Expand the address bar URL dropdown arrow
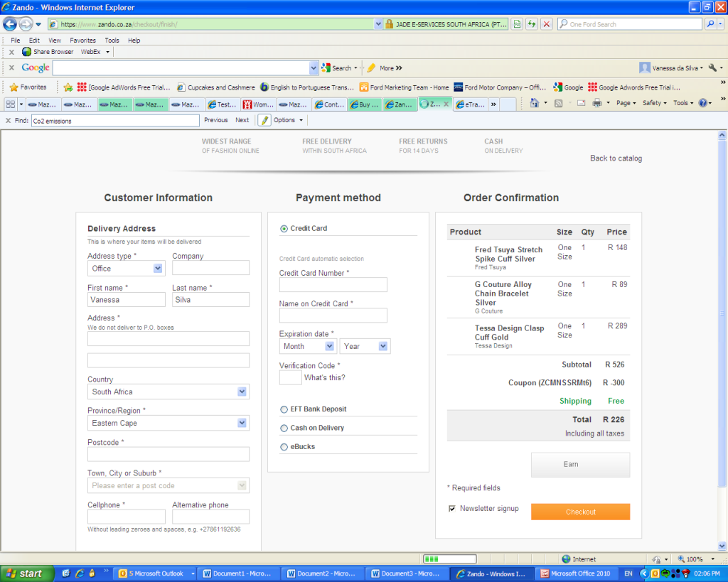The image size is (728, 582). (378, 24)
